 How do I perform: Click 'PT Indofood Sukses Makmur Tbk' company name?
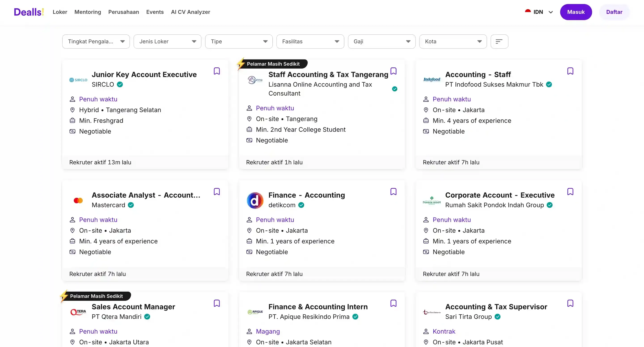(x=494, y=84)
